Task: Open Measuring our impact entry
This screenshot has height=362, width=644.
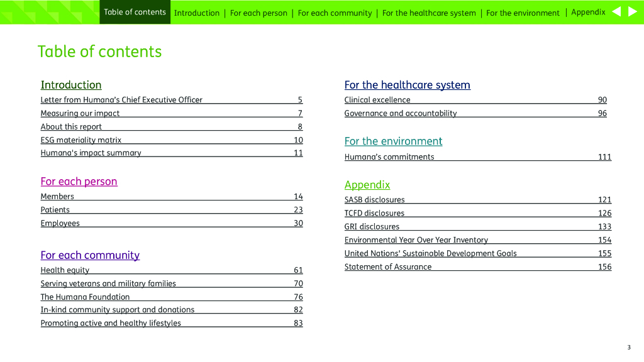Action: click(172, 113)
